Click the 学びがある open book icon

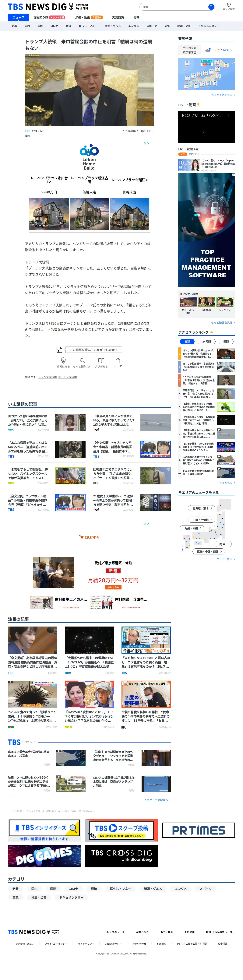[x=101, y=360]
